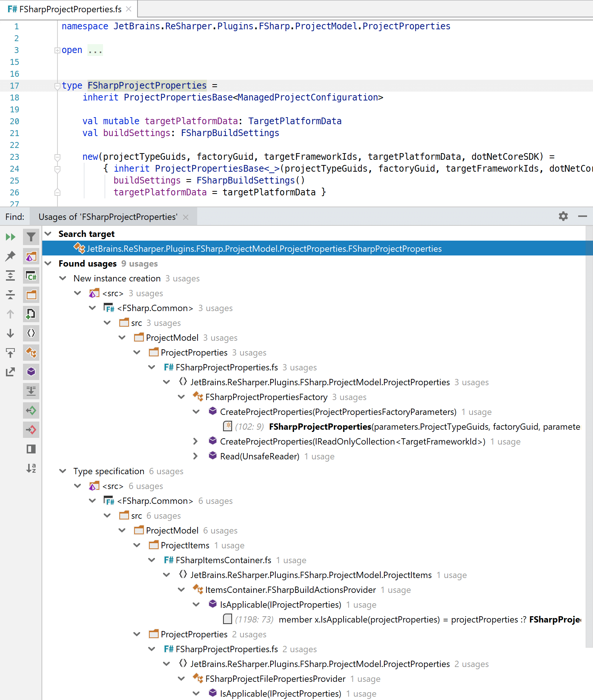Open Find panel settings gear
This screenshot has width=593, height=700.
click(563, 216)
